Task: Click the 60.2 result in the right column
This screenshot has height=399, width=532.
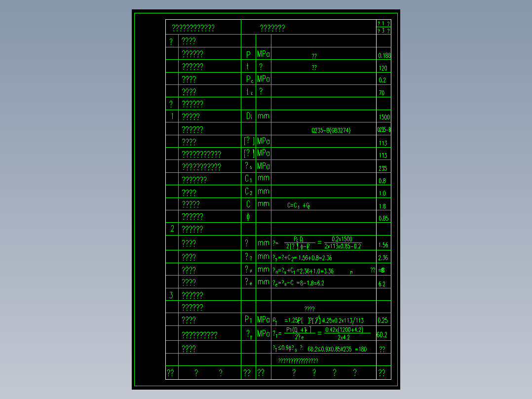Action: point(381,335)
